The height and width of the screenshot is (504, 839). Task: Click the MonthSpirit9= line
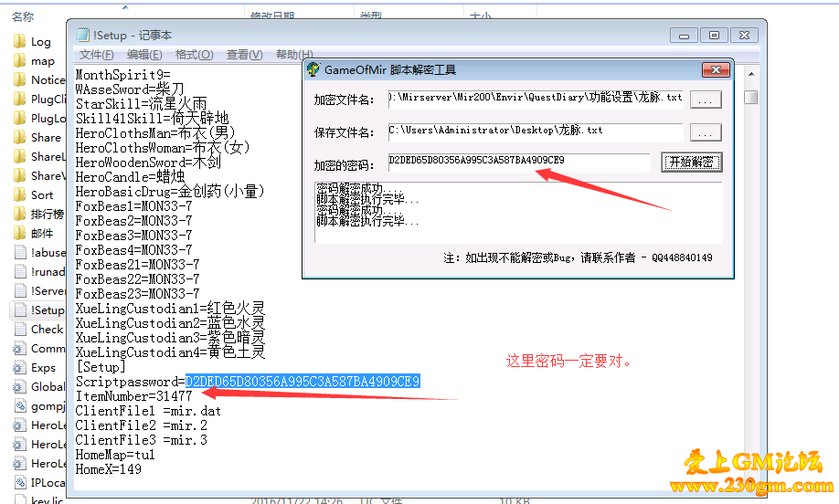(123, 74)
